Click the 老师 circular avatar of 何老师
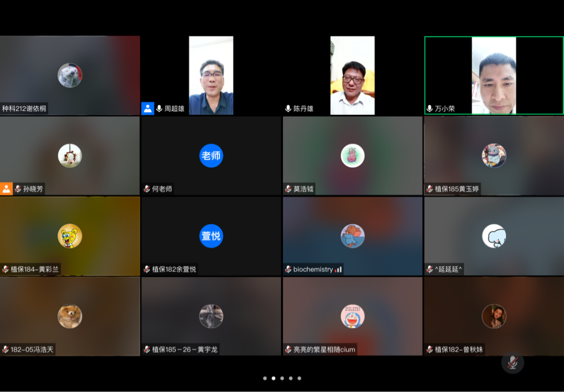Image resolution: width=564 pixels, height=392 pixels. tap(211, 156)
